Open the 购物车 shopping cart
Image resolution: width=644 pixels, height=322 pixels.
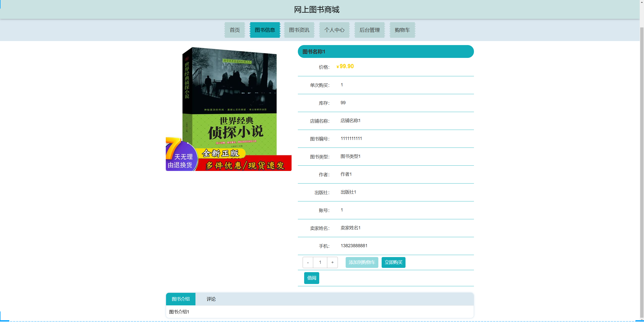[402, 30]
